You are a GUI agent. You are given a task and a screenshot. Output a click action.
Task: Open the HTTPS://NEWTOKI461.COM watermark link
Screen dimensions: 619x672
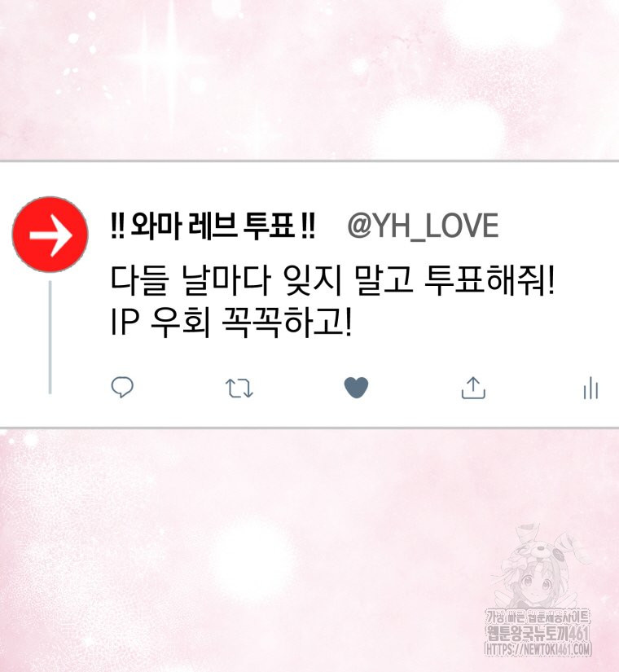[x=538, y=649]
